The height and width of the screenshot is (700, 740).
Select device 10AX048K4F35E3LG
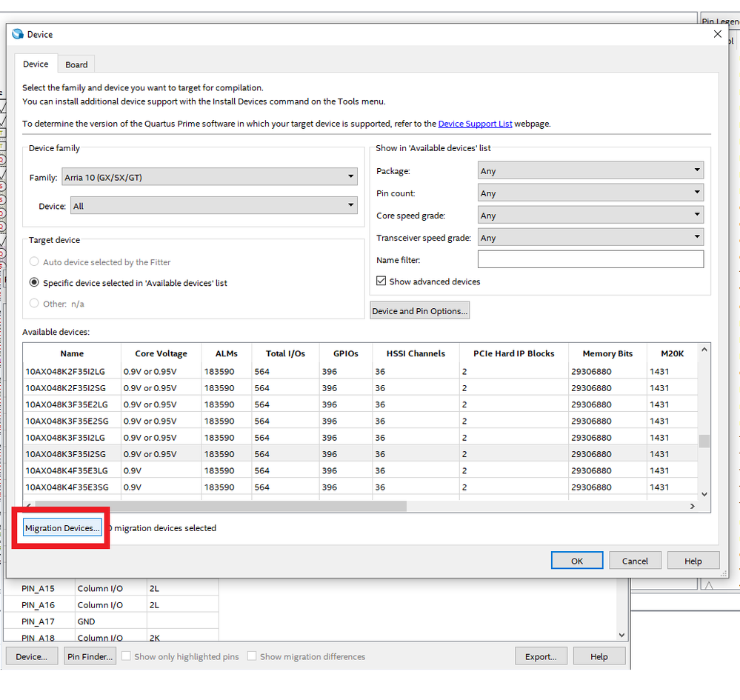(361, 470)
